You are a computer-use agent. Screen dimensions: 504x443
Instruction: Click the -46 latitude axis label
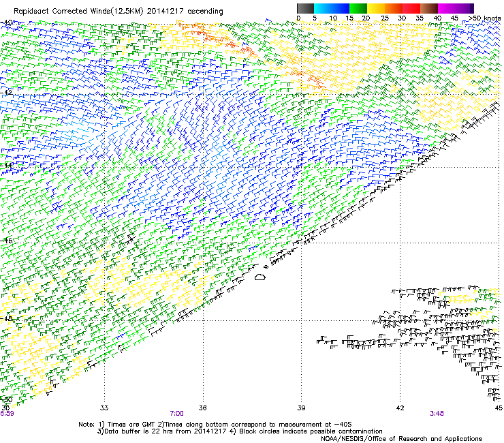point(6,241)
